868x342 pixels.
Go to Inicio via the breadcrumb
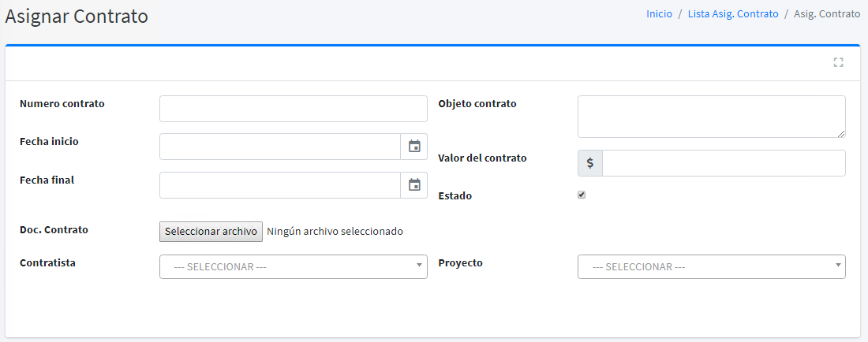(659, 14)
